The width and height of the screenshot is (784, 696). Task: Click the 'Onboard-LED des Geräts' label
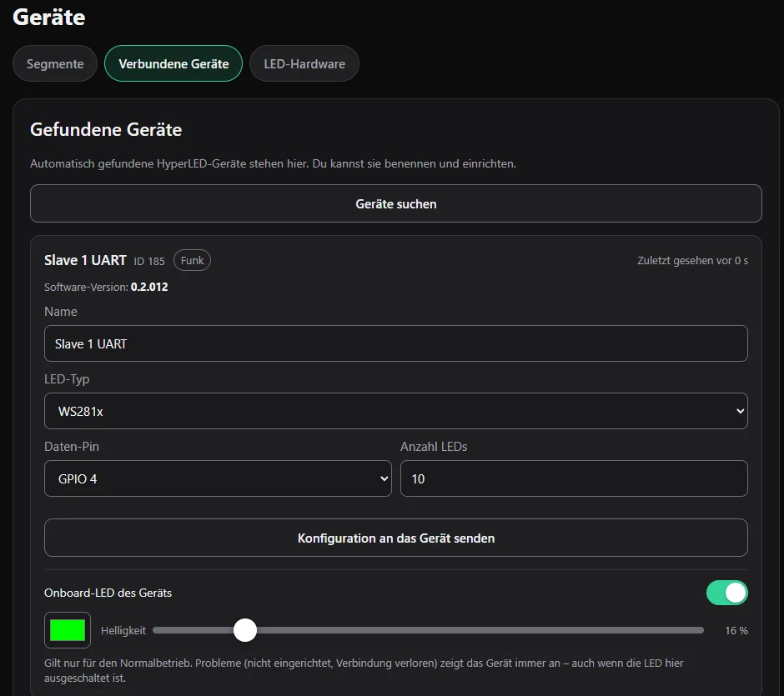point(108,593)
